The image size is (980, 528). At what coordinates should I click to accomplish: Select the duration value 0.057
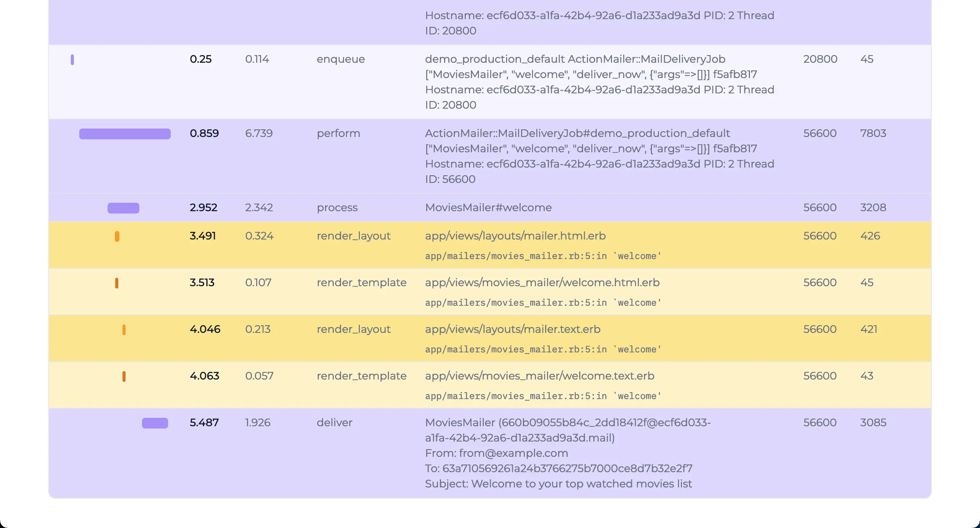point(260,376)
